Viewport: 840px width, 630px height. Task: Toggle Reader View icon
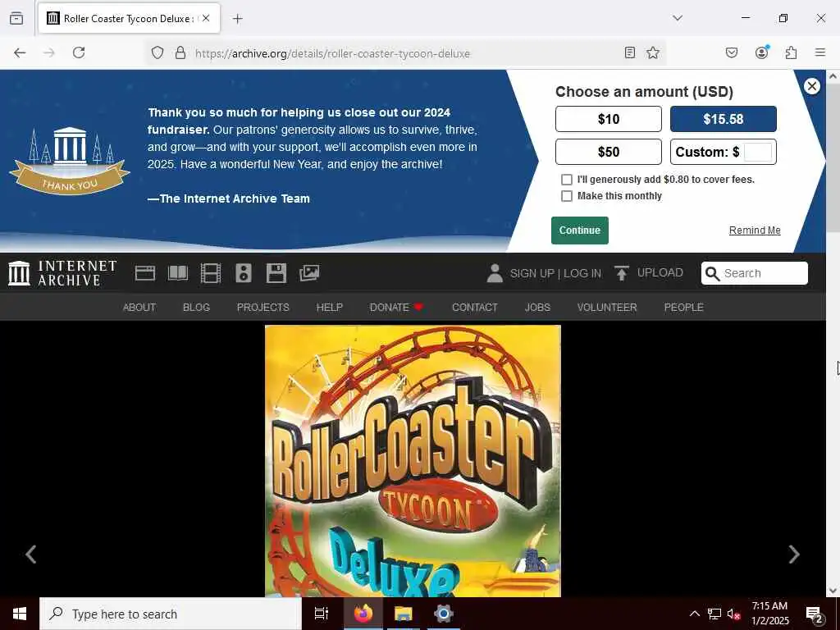pos(630,52)
